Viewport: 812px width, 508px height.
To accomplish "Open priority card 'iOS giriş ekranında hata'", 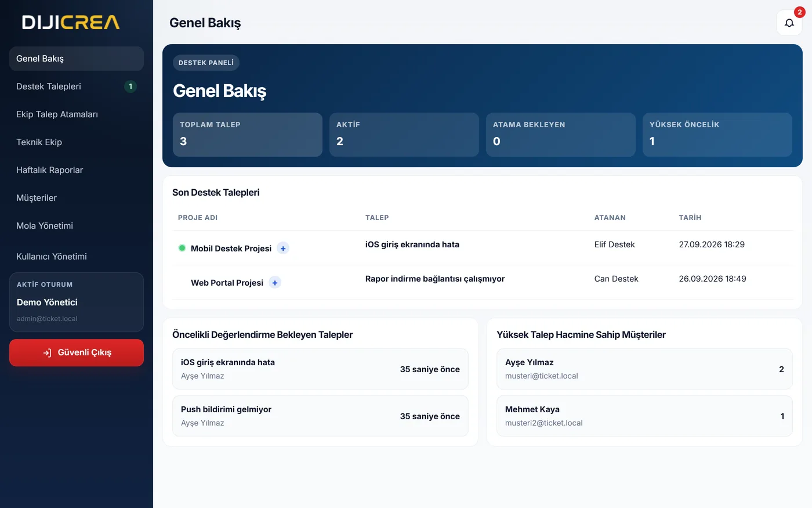I will 320,369.
